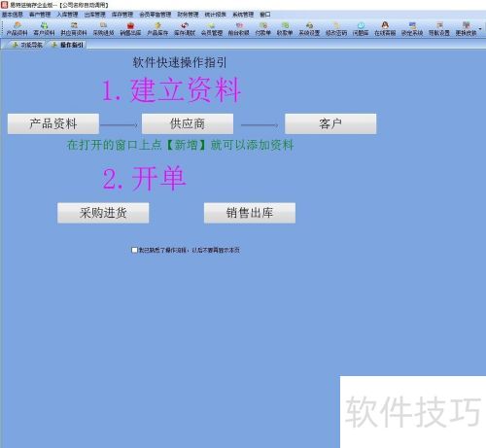The height and width of the screenshot is (448, 486).
Task: Click 在线客服 penguin icon
Action: pyautogui.click(x=385, y=28)
